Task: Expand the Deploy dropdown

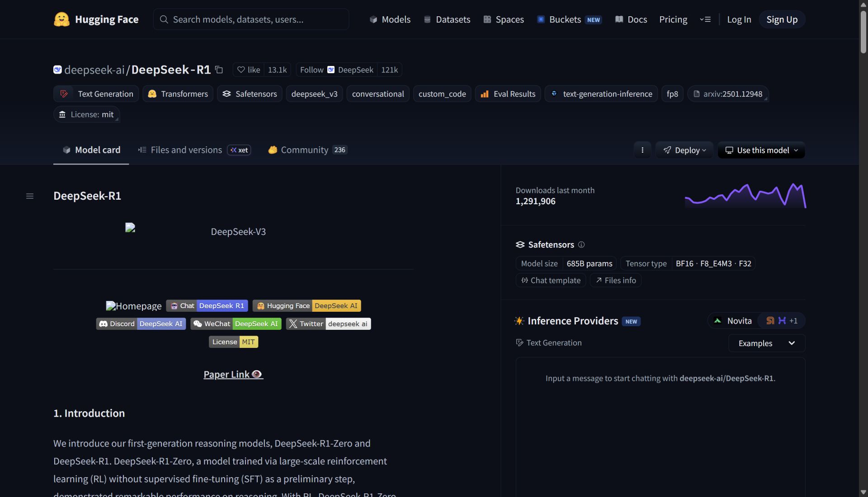Action: pos(684,150)
